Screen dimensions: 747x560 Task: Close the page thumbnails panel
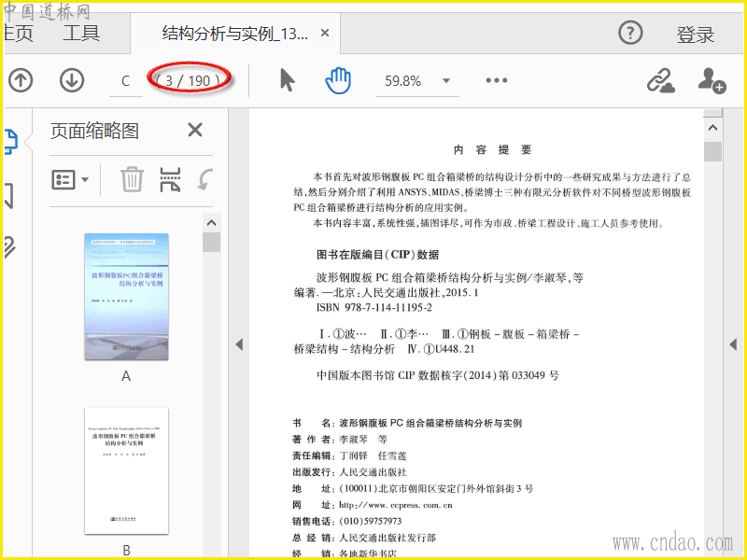195,130
